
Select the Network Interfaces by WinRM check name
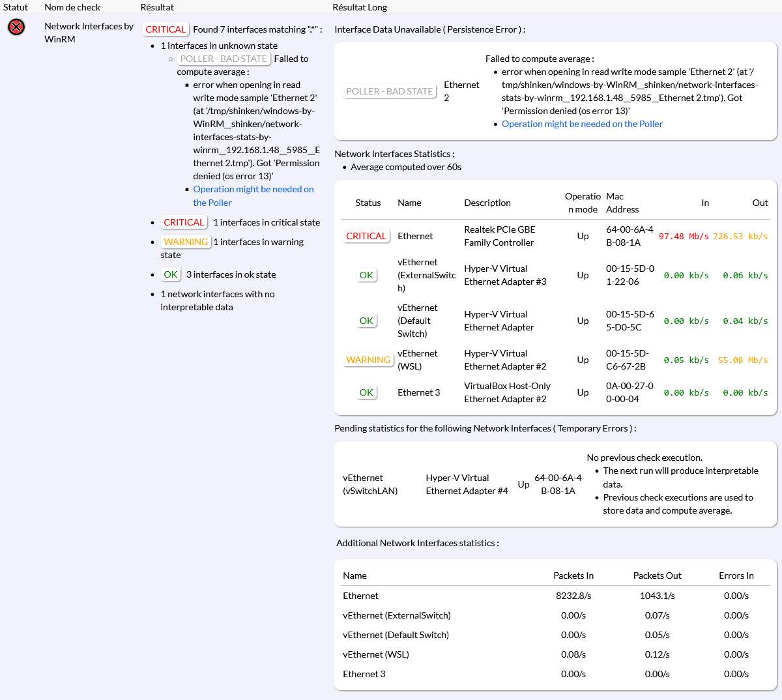click(89, 33)
